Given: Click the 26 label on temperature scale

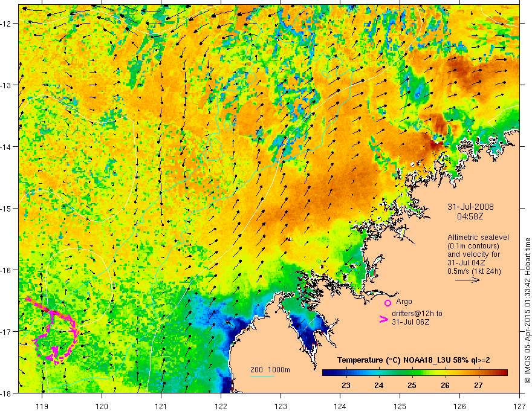Looking at the screenshot, I should pos(445,386).
